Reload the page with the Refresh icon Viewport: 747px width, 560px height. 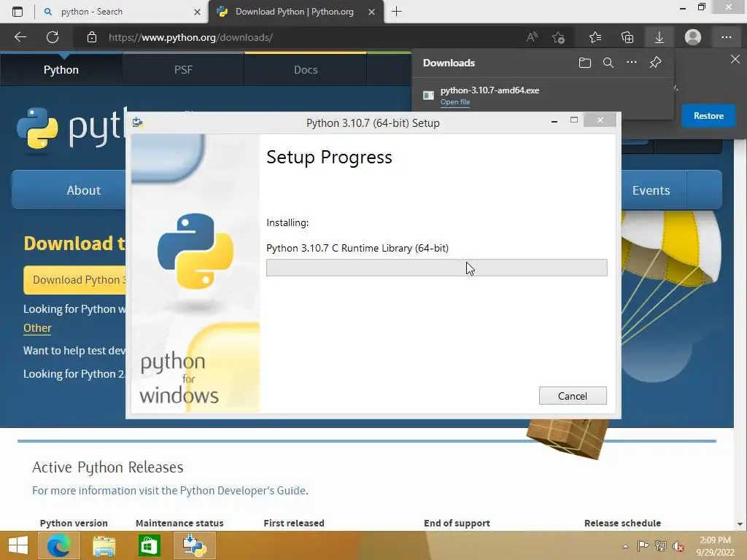[53, 37]
